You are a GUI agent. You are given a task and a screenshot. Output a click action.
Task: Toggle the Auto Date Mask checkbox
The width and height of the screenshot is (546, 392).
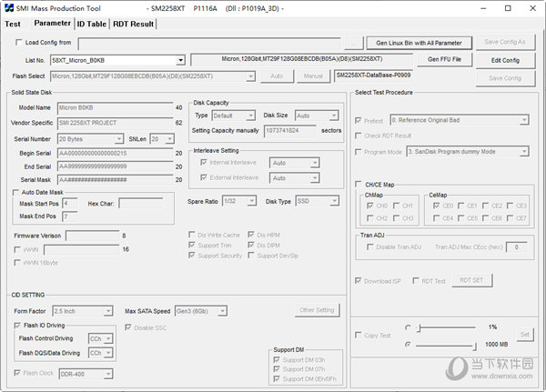(x=16, y=192)
